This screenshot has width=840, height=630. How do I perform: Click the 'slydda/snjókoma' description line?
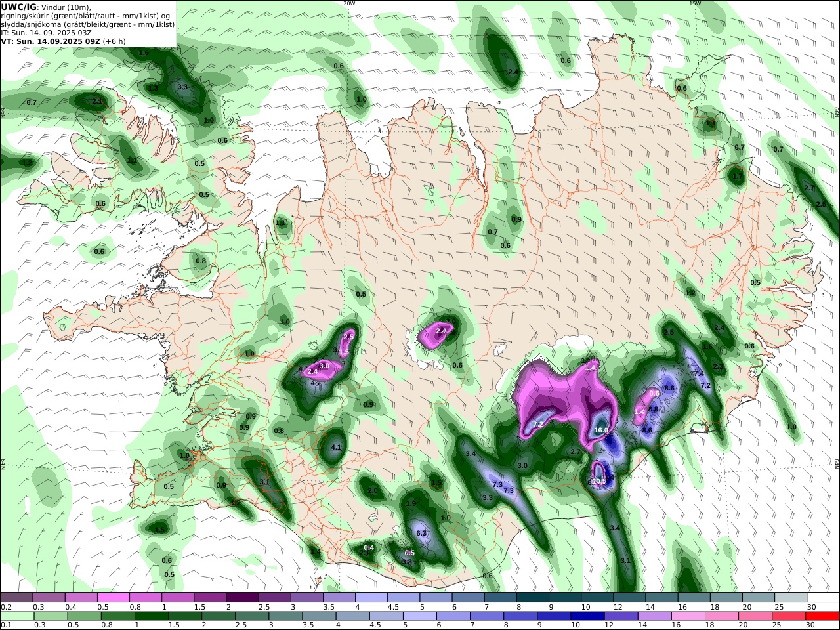(x=88, y=24)
